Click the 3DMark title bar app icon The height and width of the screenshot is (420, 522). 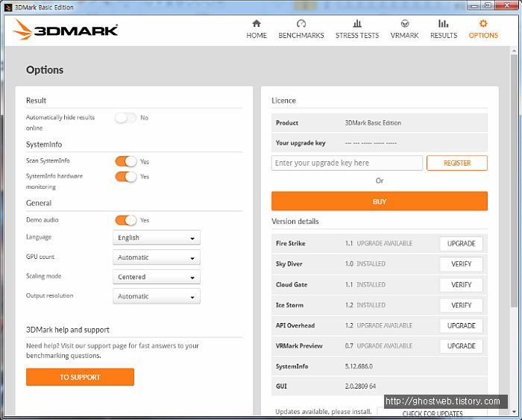click(9, 7)
